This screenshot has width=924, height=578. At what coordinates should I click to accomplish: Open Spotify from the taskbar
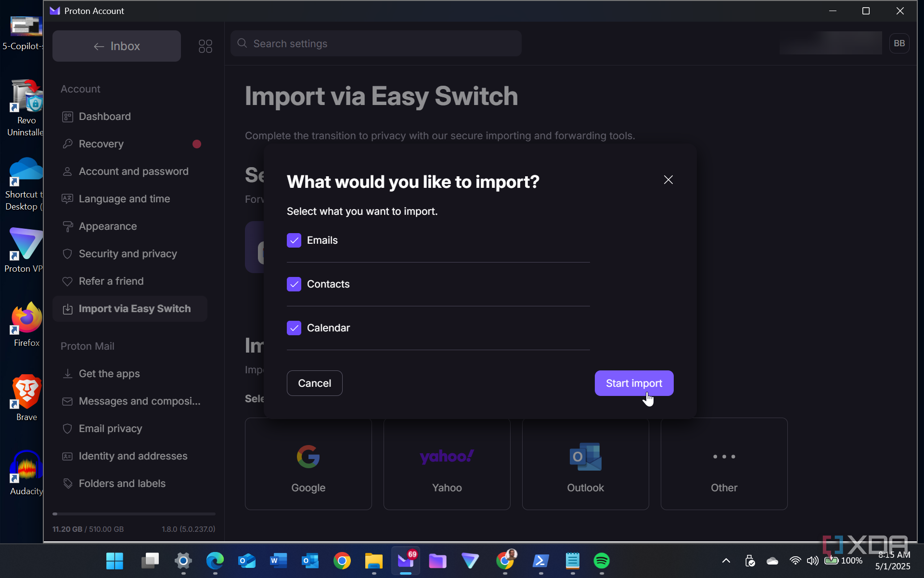[x=602, y=561]
